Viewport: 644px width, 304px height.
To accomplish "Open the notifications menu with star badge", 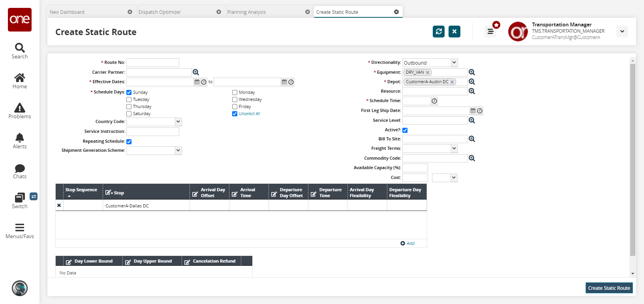I will (x=490, y=32).
